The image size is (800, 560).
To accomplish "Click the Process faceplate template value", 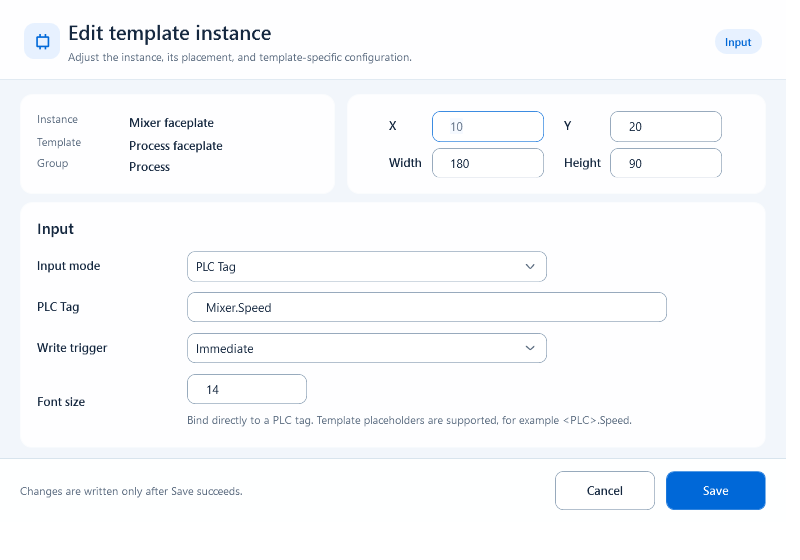I will tap(176, 146).
